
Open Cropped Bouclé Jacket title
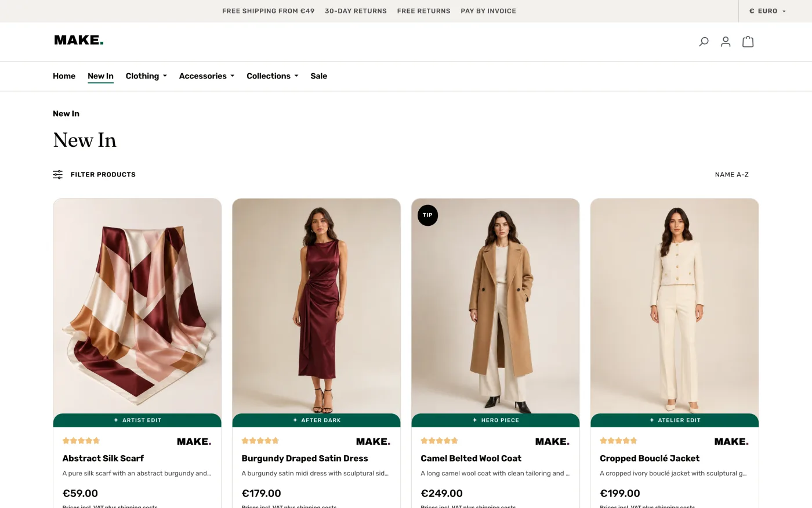click(x=650, y=458)
